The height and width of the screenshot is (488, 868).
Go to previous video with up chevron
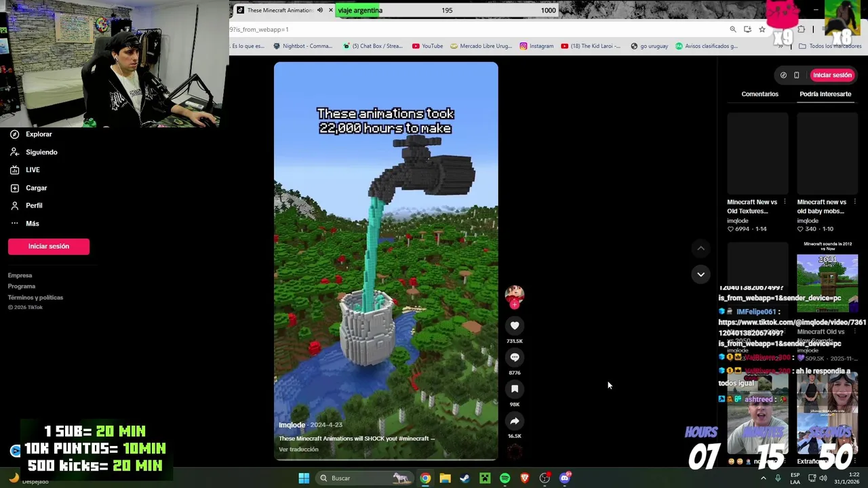click(x=701, y=249)
